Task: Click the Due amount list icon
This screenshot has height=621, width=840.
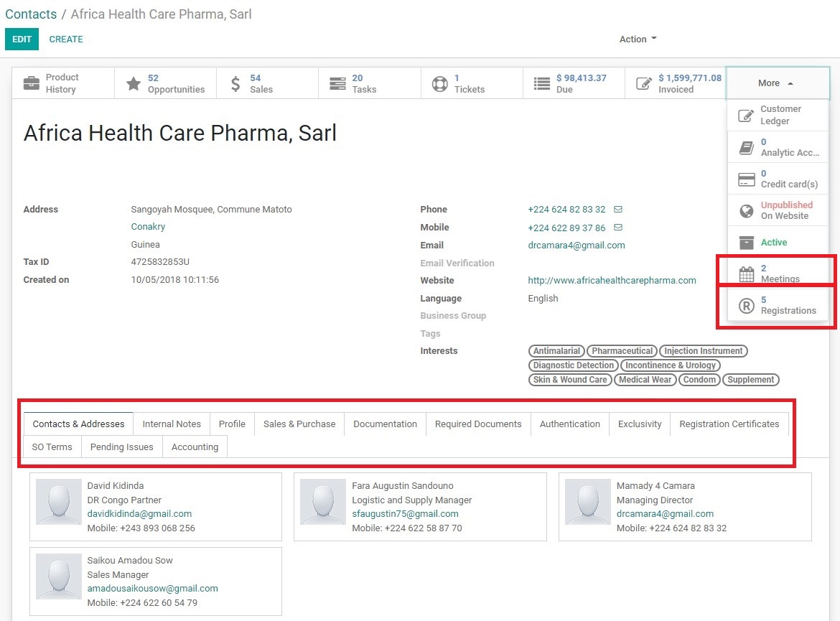Action: pyautogui.click(x=541, y=83)
